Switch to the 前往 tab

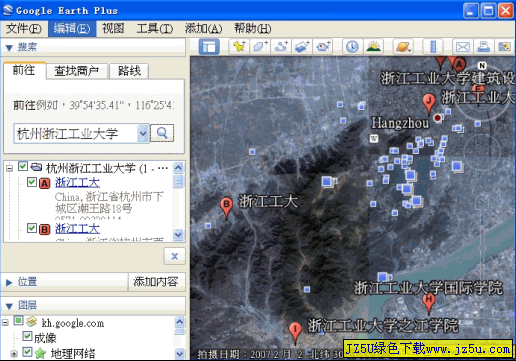coord(24,70)
